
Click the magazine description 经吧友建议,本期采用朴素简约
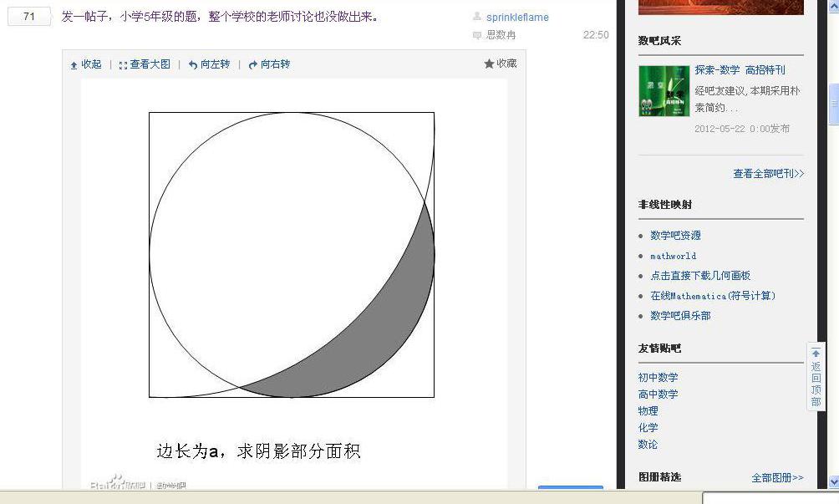pyautogui.click(x=747, y=99)
